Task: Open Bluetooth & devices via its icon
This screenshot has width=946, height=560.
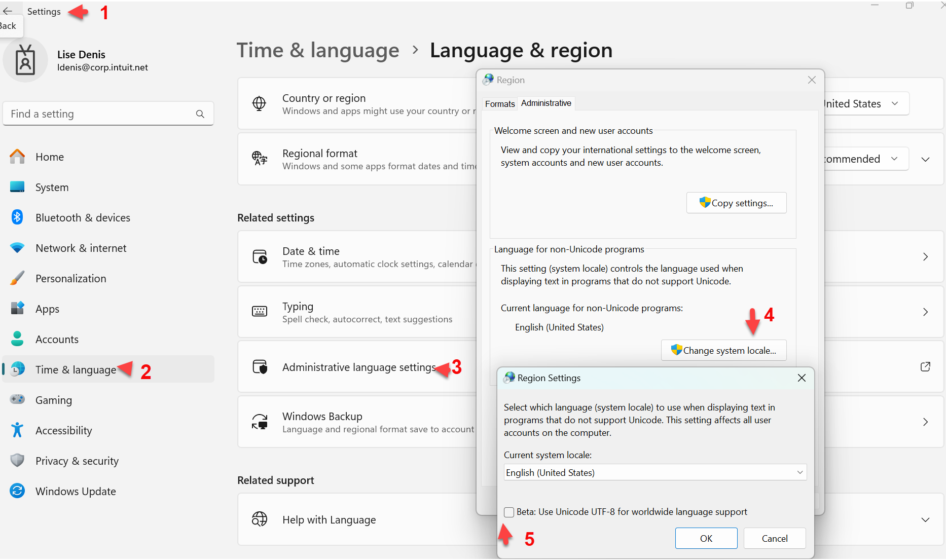Action: (17, 217)
